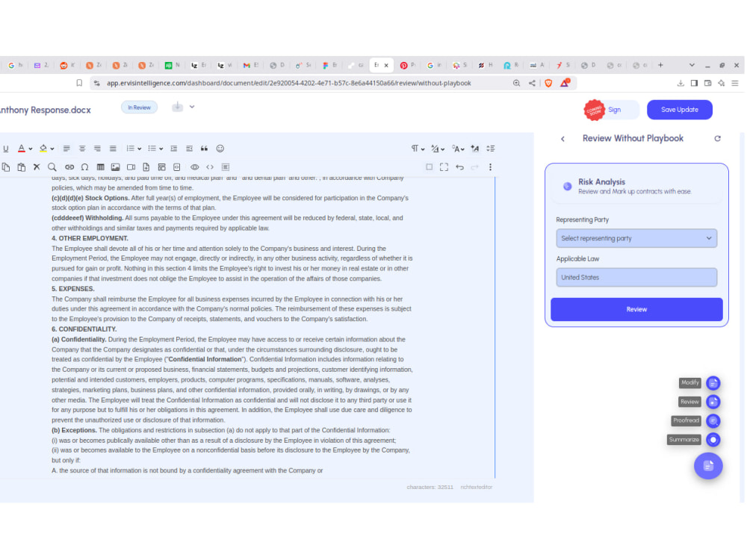Refresh the Review Without Playbook panel
The height and width of the screenshot is (560, 747).
[717, 139]
